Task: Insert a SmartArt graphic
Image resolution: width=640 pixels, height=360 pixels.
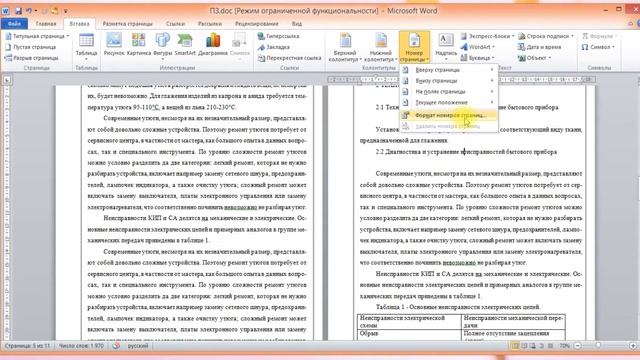Action: (185, 45)
